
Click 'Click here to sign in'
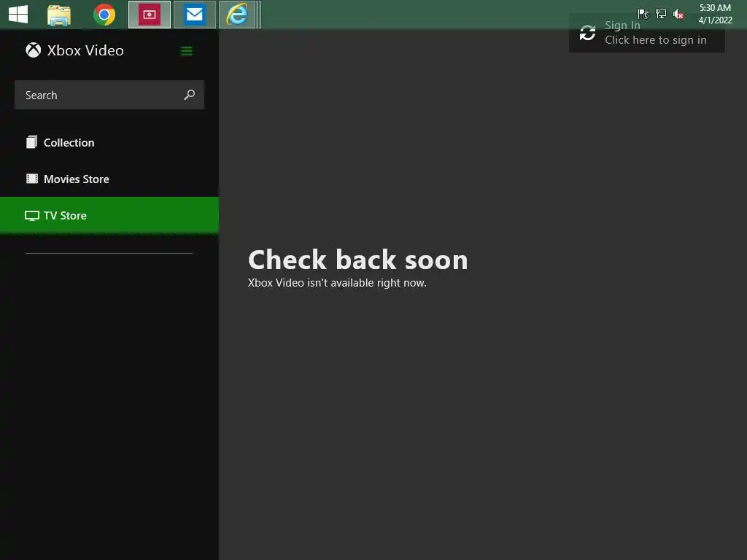click(x=656, y=40)
